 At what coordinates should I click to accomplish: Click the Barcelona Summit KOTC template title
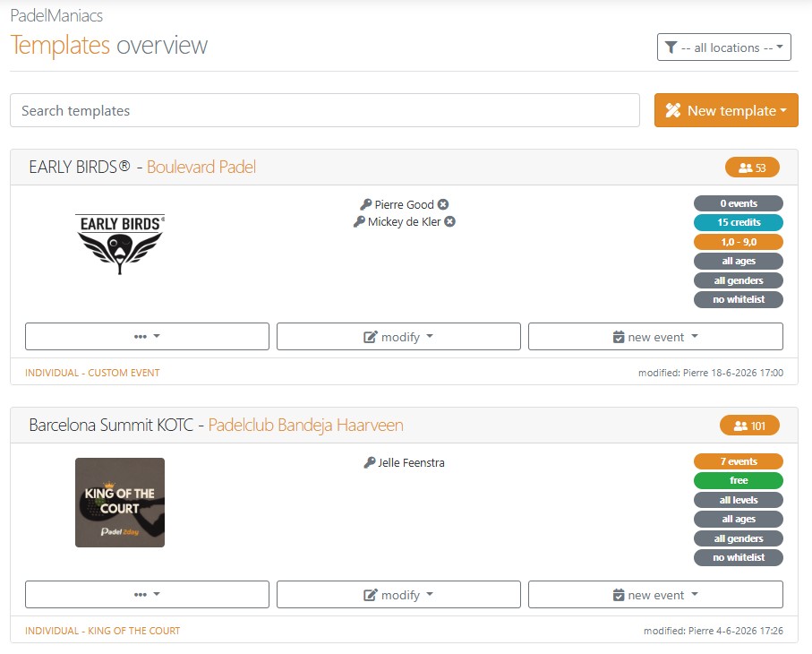point(111,425)
